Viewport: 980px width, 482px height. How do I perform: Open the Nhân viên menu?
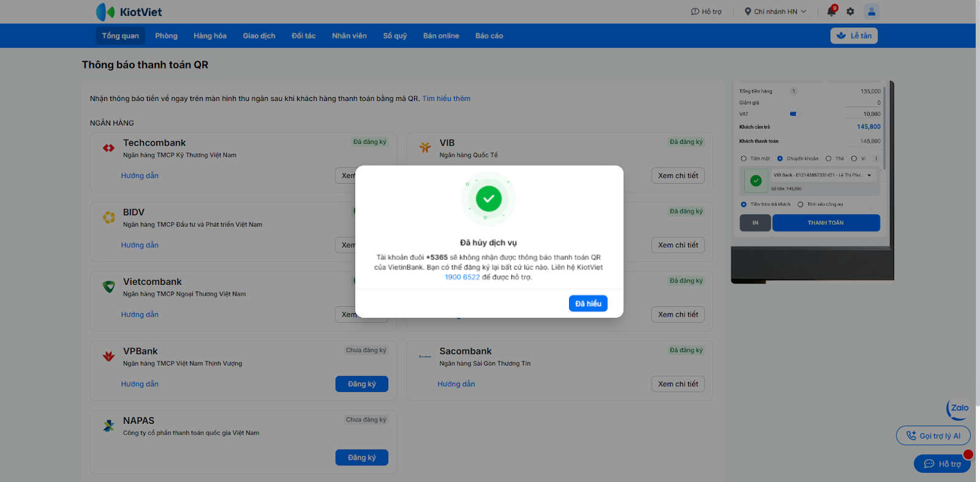349,36
